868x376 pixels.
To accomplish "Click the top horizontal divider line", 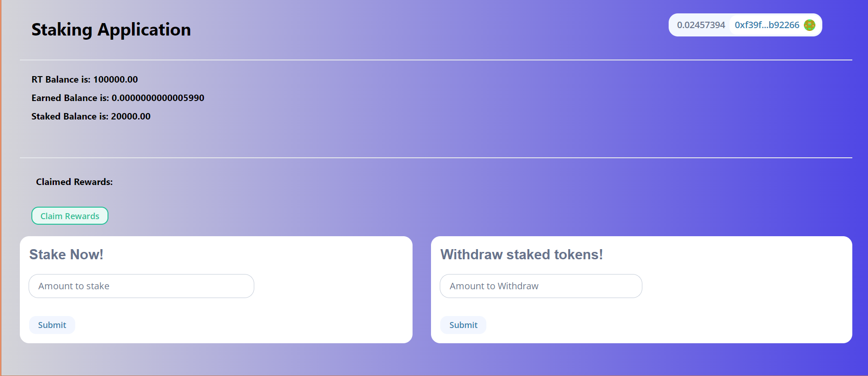I will 436,59.
